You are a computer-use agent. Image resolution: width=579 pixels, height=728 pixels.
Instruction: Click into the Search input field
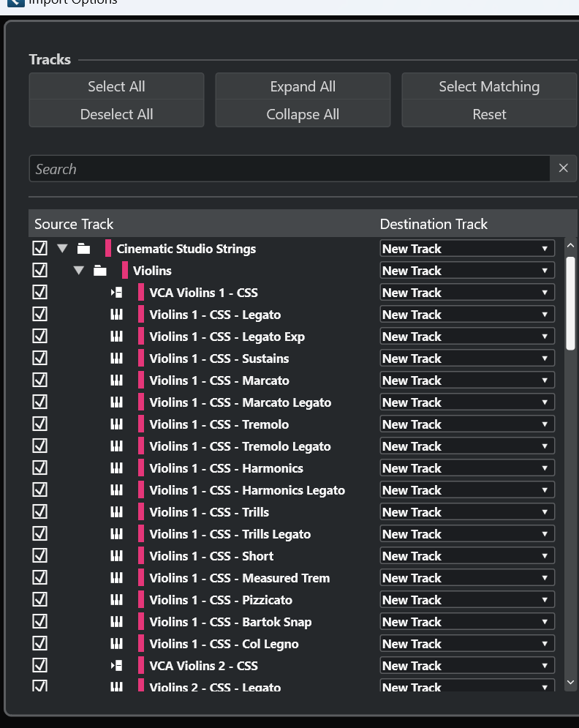tap(289, 168)
